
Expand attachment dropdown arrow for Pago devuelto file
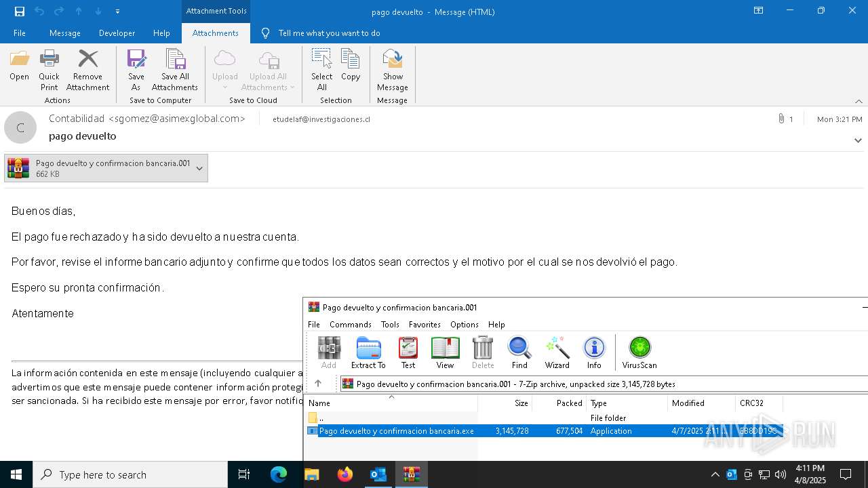[199, 168]
